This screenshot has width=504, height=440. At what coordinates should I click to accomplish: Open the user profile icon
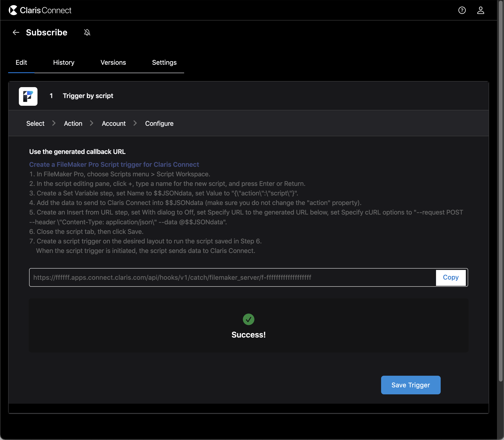pyautogui.click(x=481, y=10)
